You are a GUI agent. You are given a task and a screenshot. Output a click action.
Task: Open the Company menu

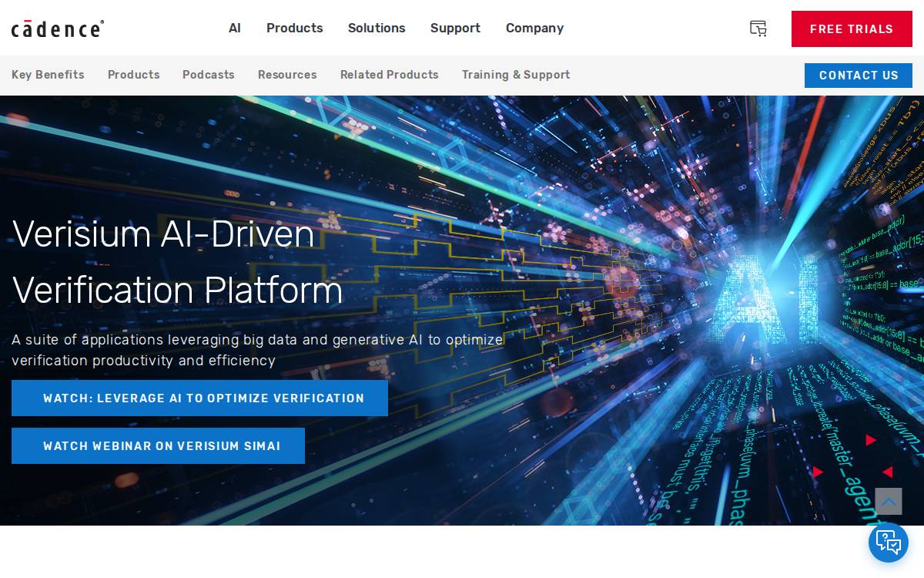point(535,28)
